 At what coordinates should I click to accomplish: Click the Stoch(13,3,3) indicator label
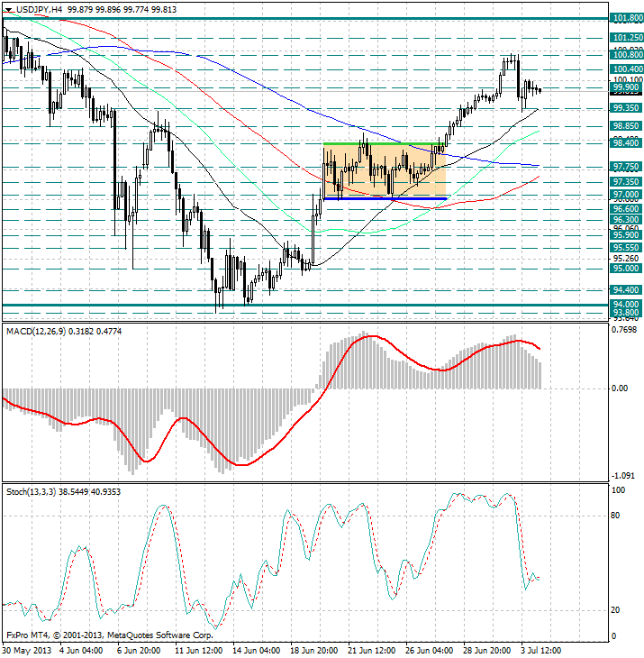[x=31, y=492]
